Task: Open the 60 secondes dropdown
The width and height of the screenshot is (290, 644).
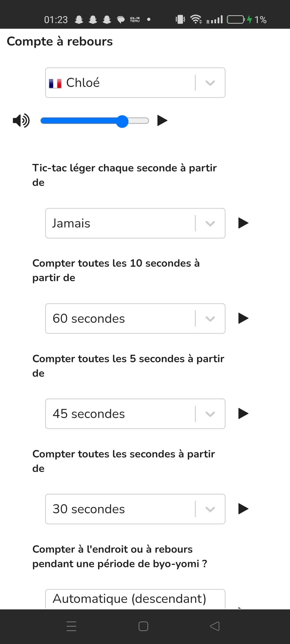Action: pyautogui.click(x=135, y=319)
